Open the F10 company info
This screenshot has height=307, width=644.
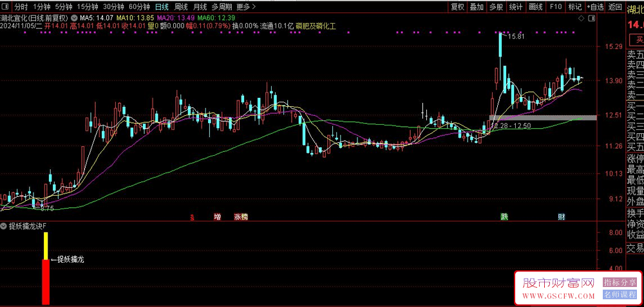(x=555, y=6)
